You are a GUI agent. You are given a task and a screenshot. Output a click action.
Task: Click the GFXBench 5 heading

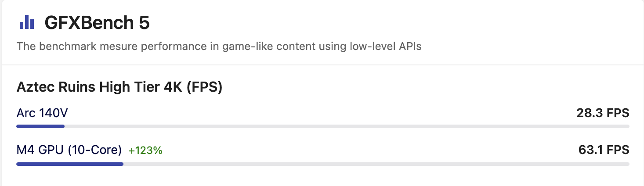click(97, 23)
